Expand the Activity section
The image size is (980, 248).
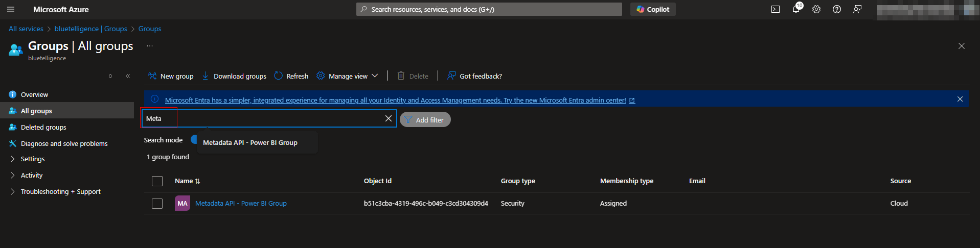(32, 176)
